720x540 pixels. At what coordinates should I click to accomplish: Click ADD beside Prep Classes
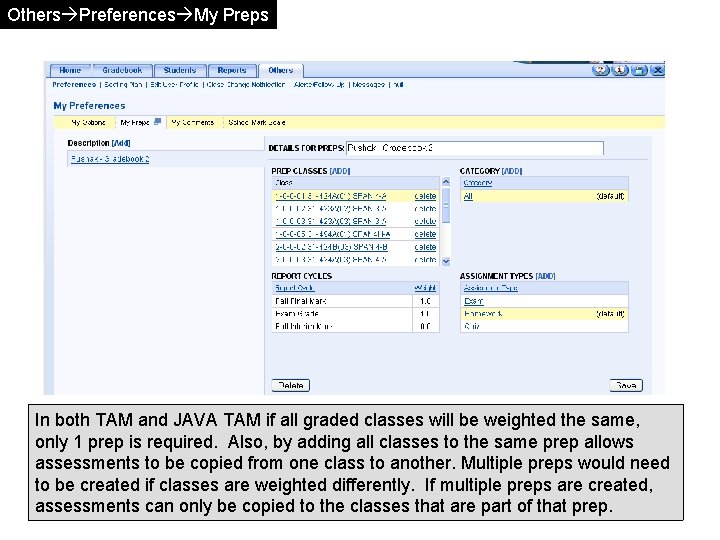point(340,171)
